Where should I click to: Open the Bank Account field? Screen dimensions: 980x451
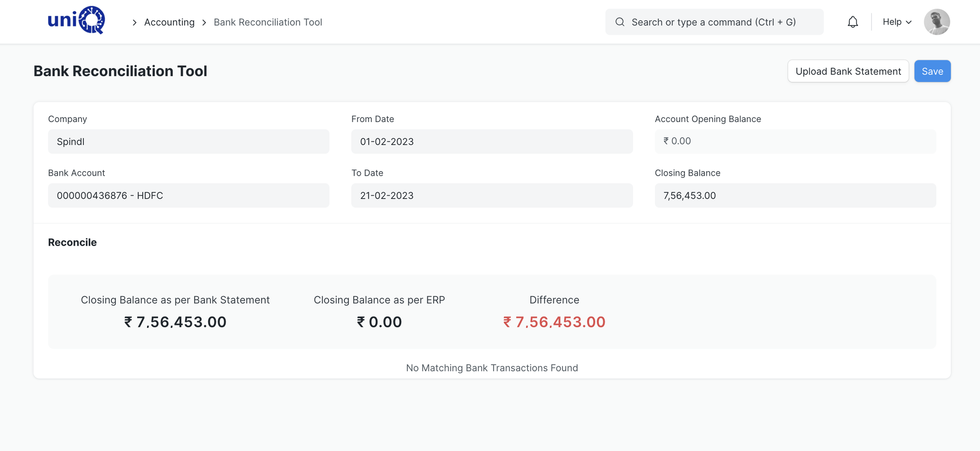click(188, 196)
